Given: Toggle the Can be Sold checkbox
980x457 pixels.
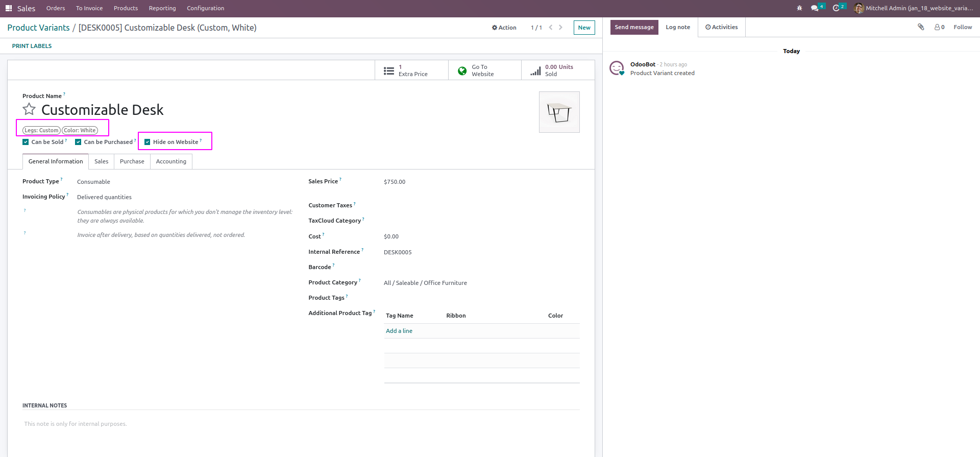Looking at the screenshot, I should [x=26, y=142].
